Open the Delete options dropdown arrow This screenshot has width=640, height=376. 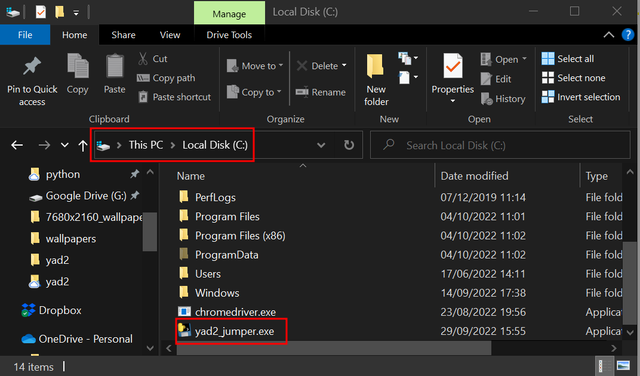click(344, 66)
